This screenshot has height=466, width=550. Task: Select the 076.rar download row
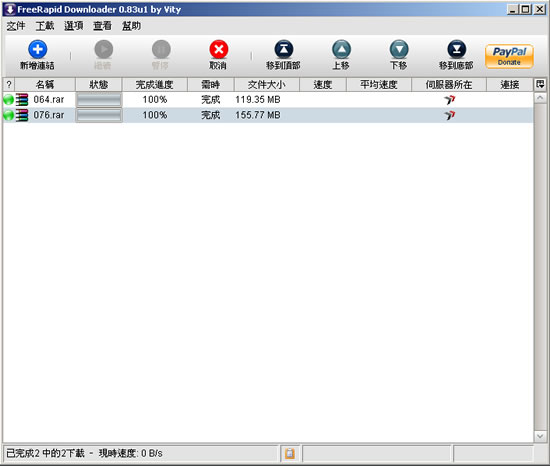tap(268, 115)
